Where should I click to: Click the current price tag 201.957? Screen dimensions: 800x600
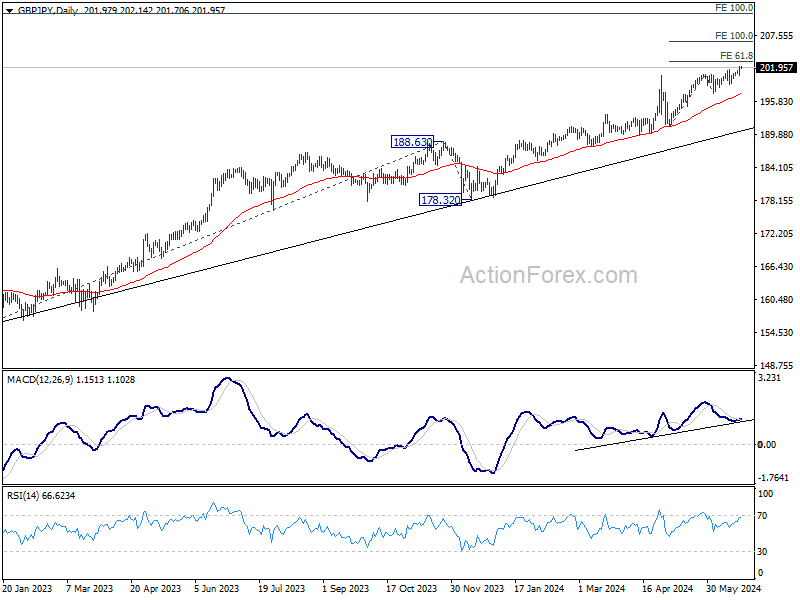point(776,68)
